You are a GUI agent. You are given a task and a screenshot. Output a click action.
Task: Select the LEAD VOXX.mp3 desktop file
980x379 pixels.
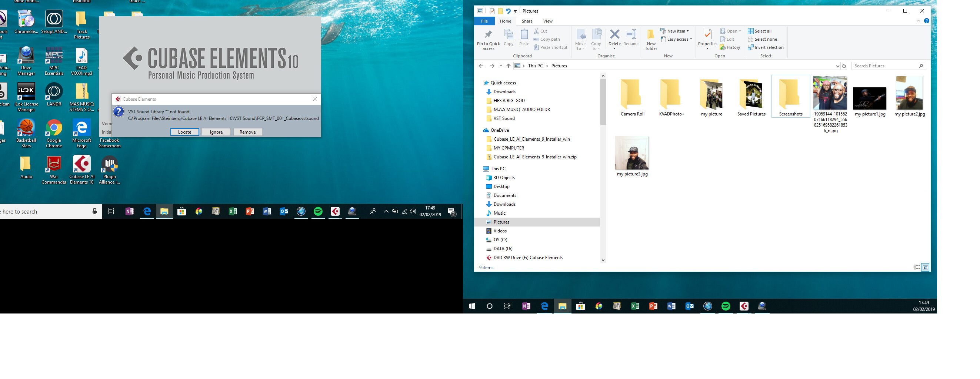(x=82, y=61)
